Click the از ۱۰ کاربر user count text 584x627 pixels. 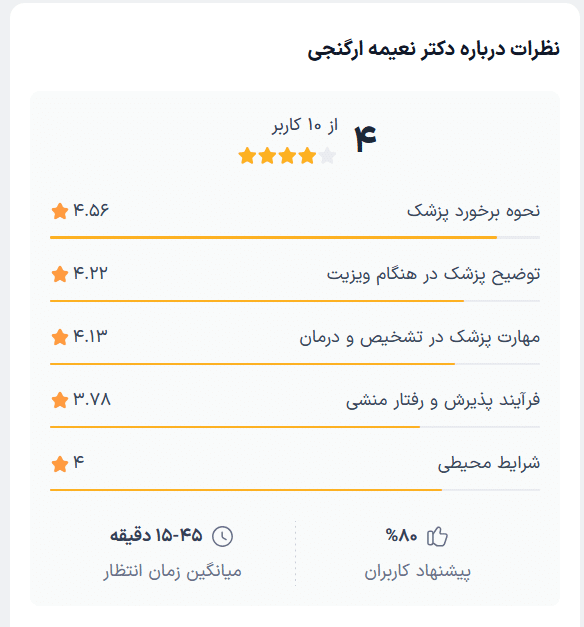(305, 125)
